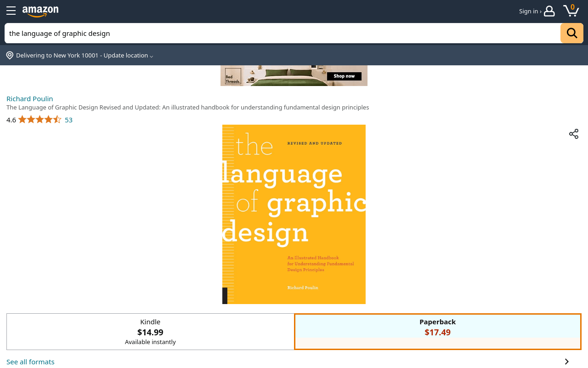588x368 pixels.
Task: Click the Sign in link
Action: pos(530,11)
